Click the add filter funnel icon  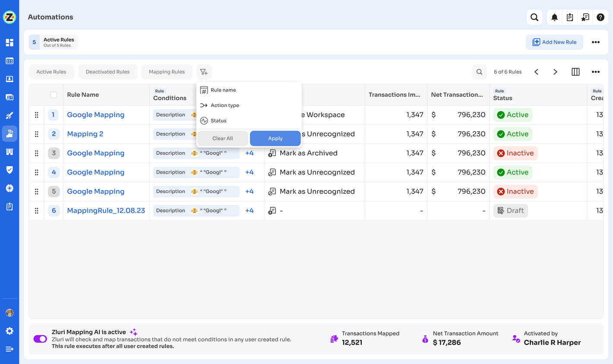204,72
